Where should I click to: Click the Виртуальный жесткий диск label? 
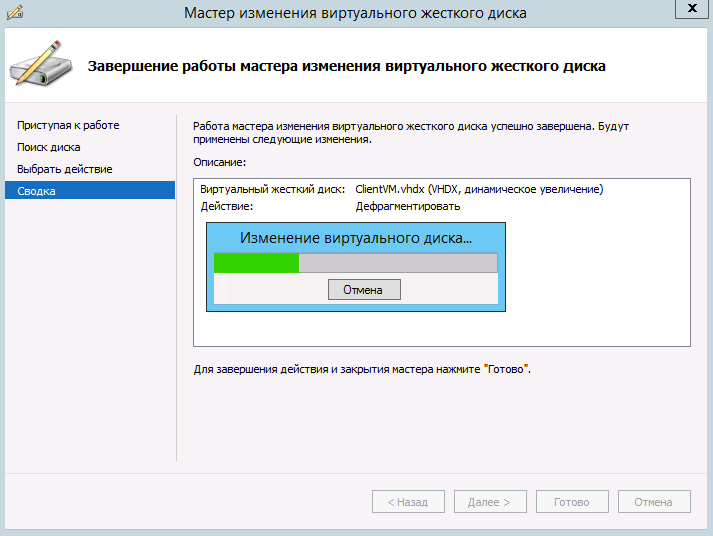point(272,189)
